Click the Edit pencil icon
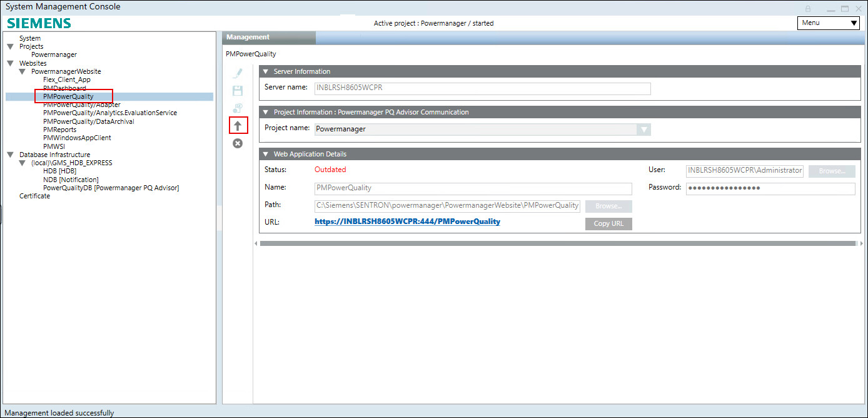Screen dimensions: 868x418 (x=238, y=73)
